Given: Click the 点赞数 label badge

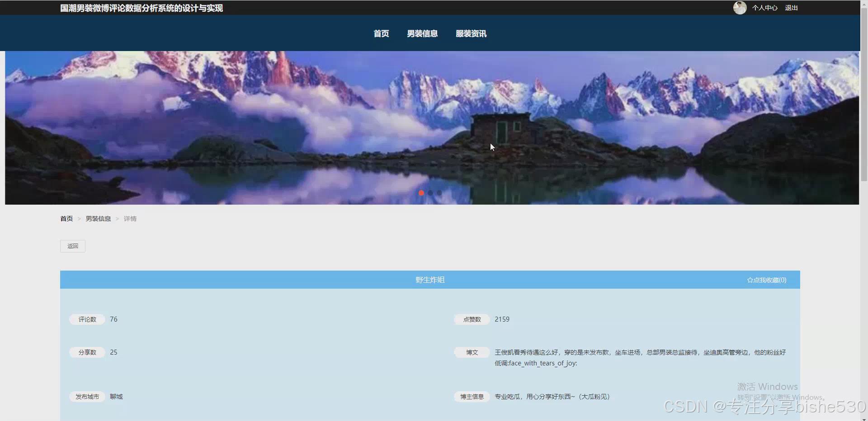Looking at the screenshot, I should pyautogui.click(x=471, y=319).
